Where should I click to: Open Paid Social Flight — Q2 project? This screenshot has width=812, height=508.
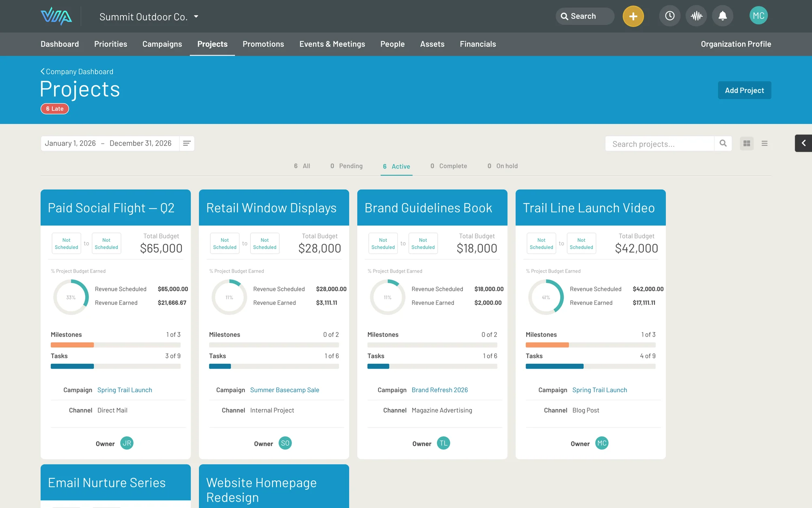(x=111, y=208)
